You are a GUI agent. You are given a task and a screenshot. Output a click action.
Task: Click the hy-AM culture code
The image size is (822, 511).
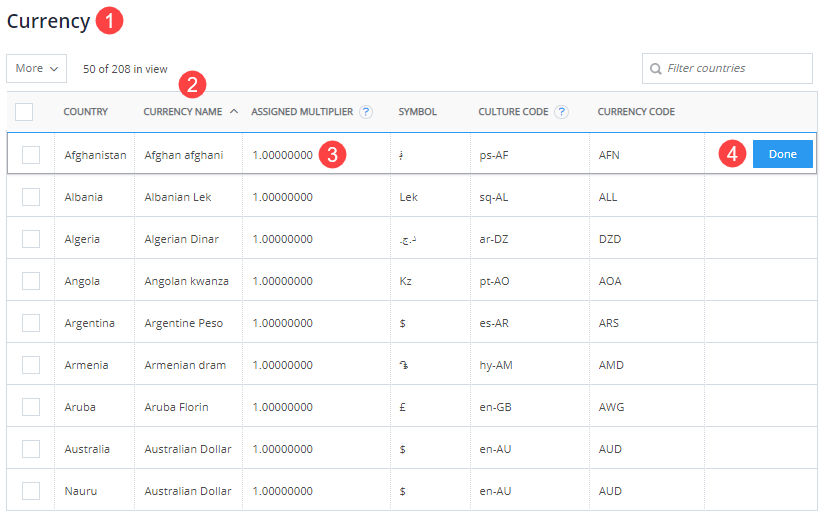click(496, 365)
